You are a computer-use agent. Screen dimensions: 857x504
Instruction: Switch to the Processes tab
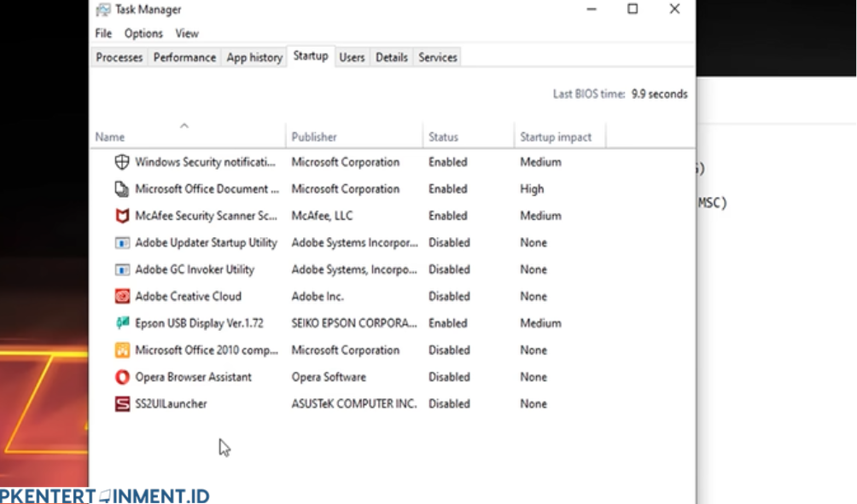120,57
